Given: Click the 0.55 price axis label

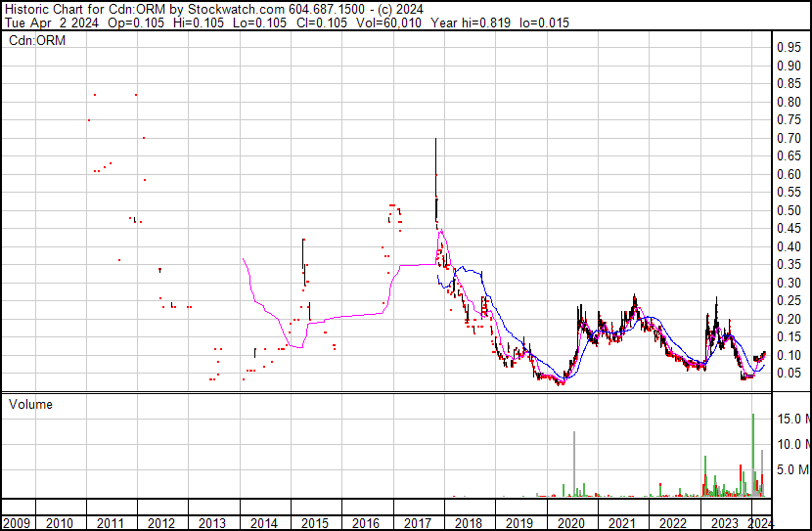Looking at the screenshot, I should coord(789,193).
